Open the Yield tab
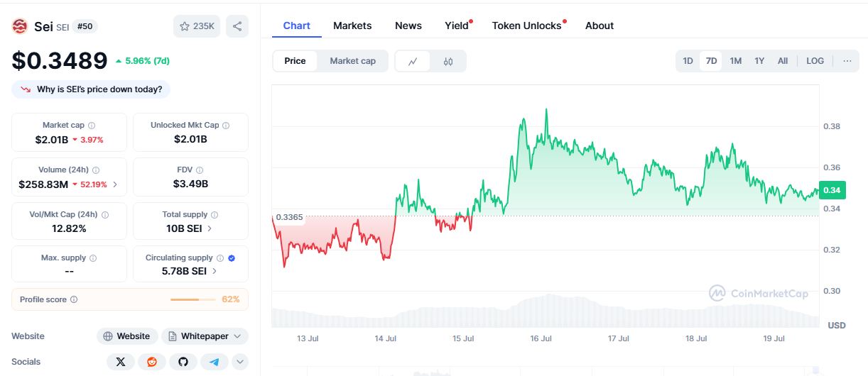Image resolution: width=868 pixels, height=376 pixels. coord(457,26)
